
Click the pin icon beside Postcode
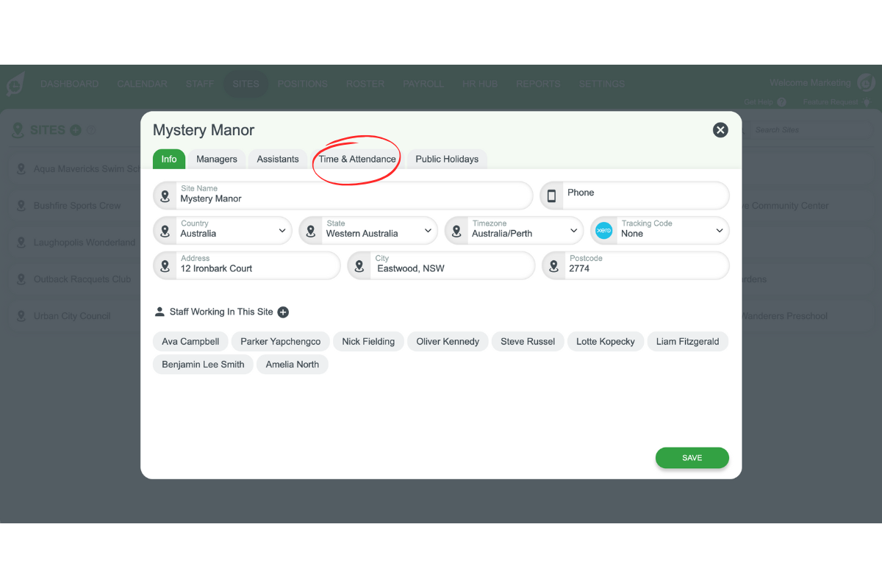pos(554,266)
